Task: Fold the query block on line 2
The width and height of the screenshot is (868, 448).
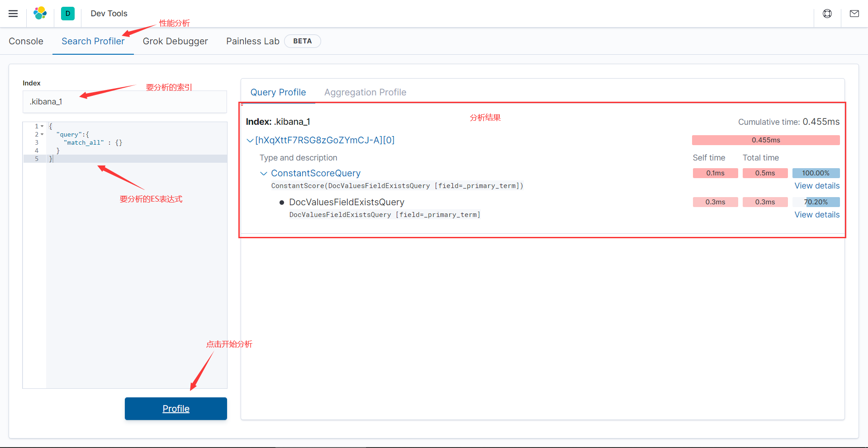Action: tap(41, 134)
